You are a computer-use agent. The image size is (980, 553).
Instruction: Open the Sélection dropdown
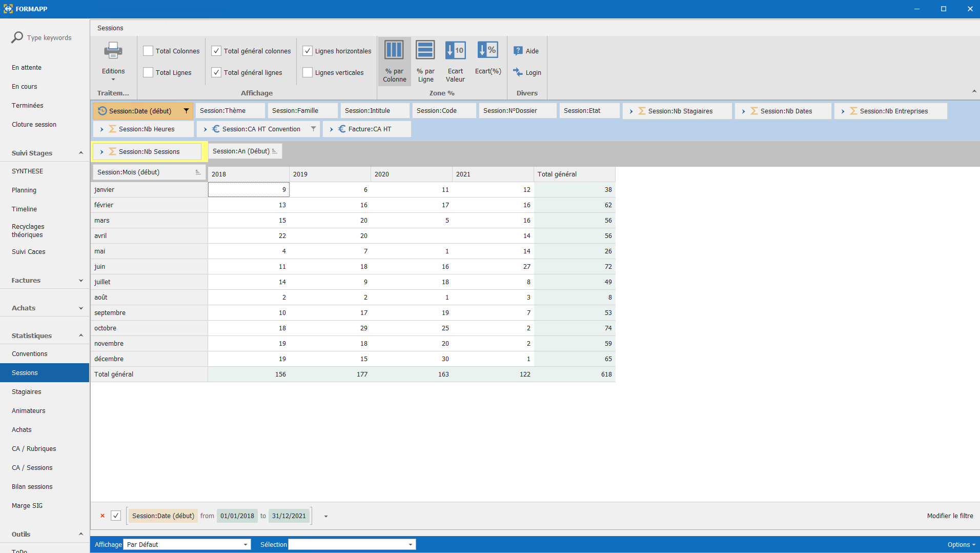(410, 544)
